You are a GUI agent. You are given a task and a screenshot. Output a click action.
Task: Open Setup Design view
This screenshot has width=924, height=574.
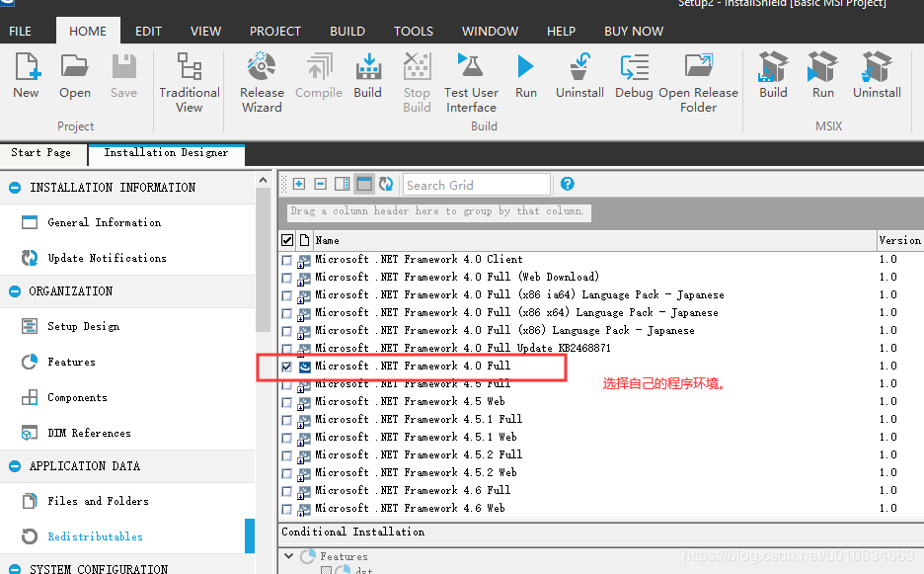[x=83, y=326]
